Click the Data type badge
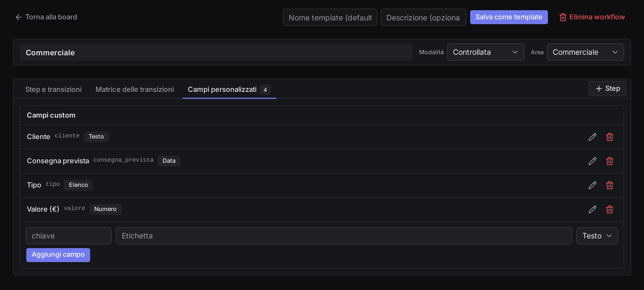644x290 pixels. point(169,161)
